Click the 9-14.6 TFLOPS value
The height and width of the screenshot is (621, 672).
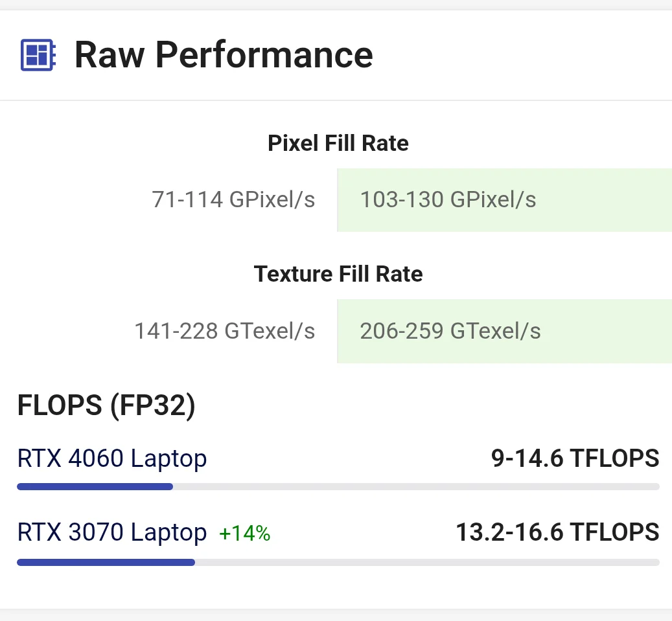[x=575, y=458]
